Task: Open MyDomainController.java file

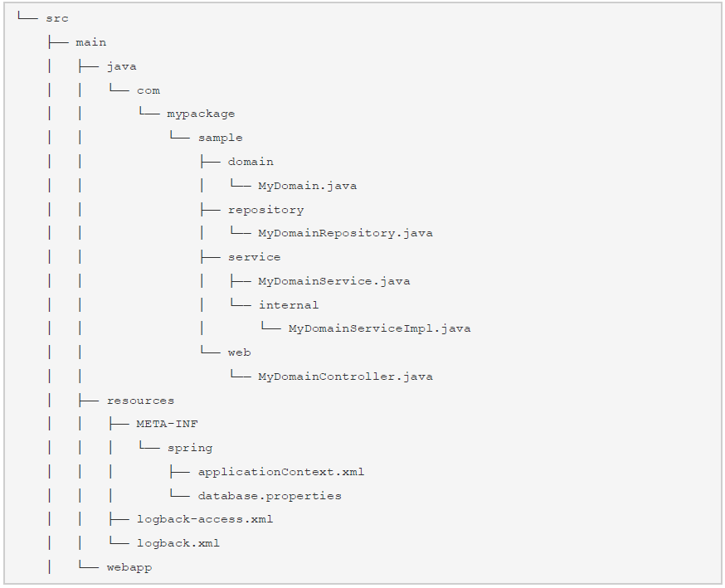Action: 345,377
